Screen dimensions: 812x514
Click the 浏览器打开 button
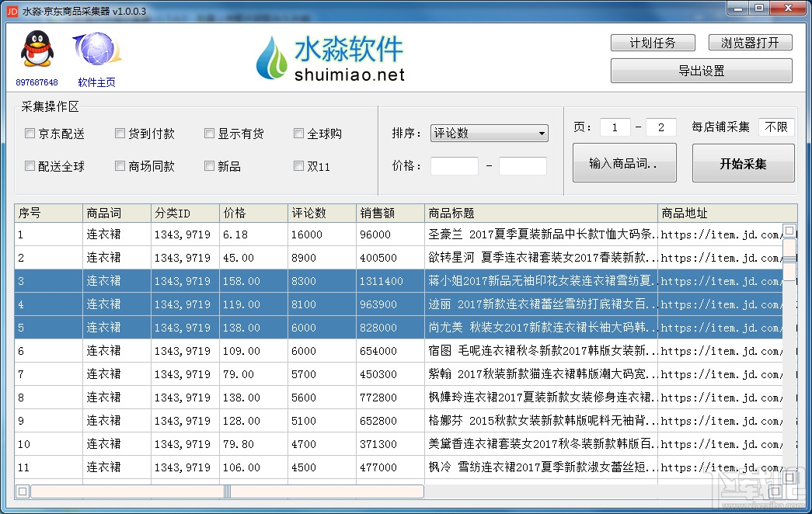(x=750, y=43)
